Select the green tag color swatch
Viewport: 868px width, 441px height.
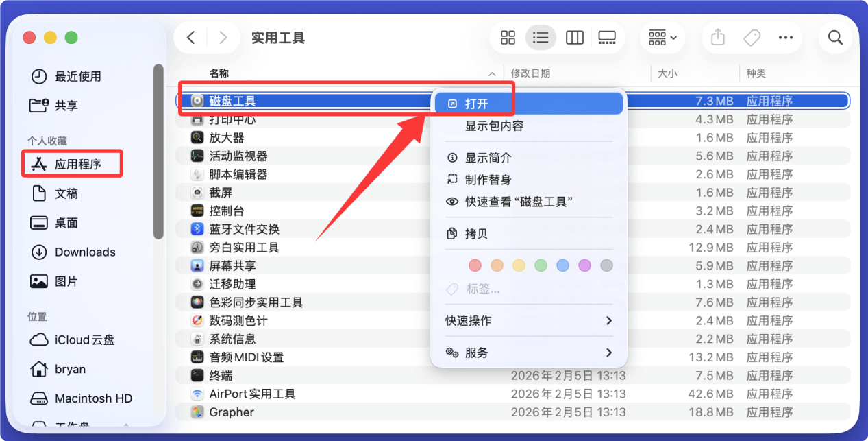pos(541,265)
